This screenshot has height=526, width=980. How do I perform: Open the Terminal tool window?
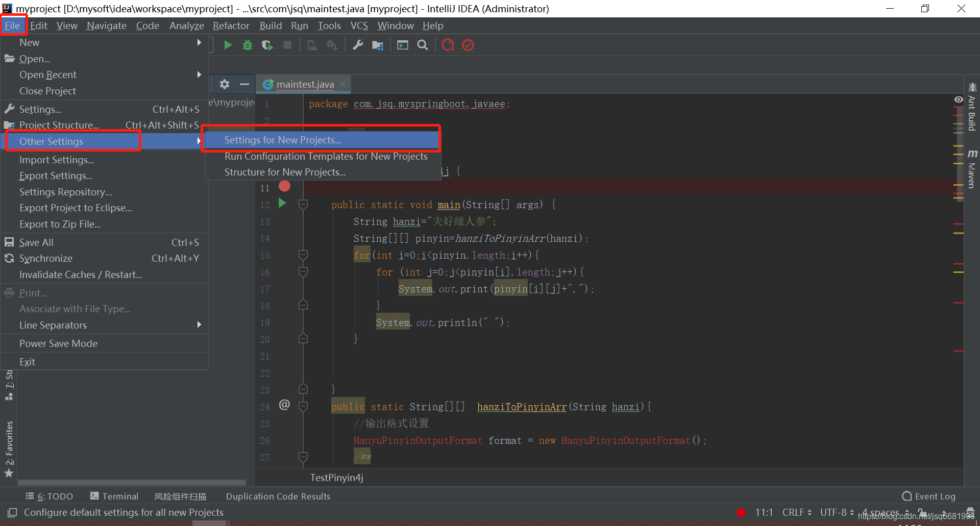point(114,496)
